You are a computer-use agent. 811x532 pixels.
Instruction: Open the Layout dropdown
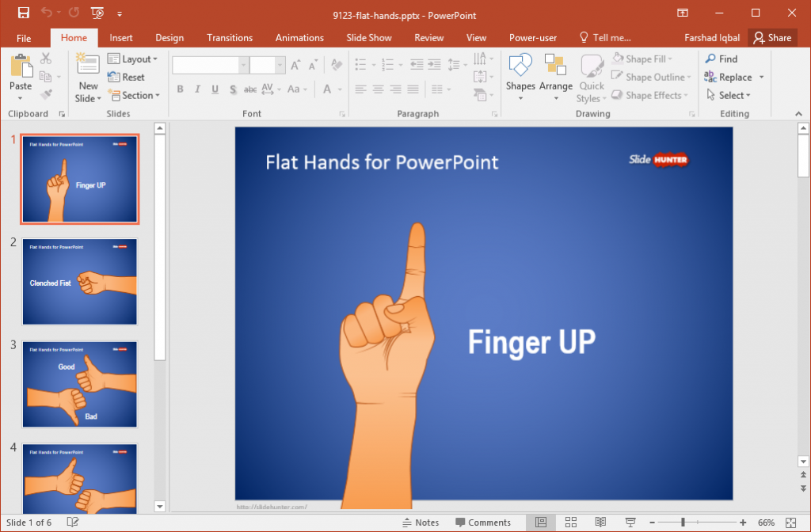coord(133,59)
